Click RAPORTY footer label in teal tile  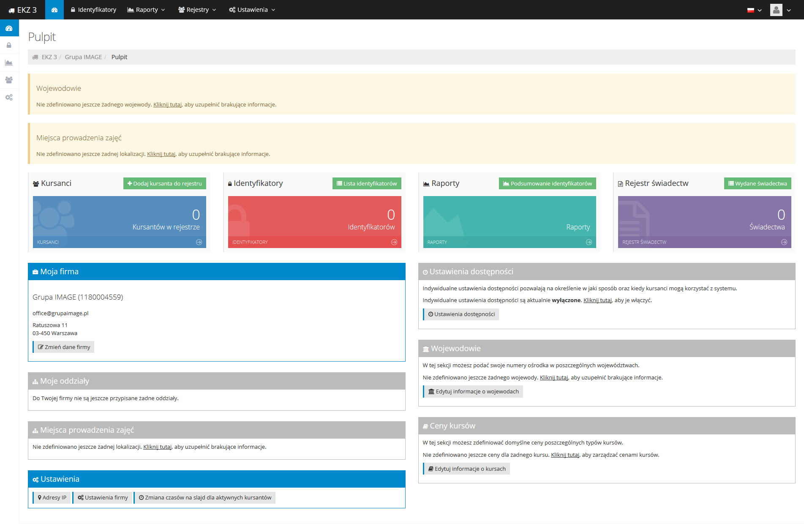tap(437, 242)
